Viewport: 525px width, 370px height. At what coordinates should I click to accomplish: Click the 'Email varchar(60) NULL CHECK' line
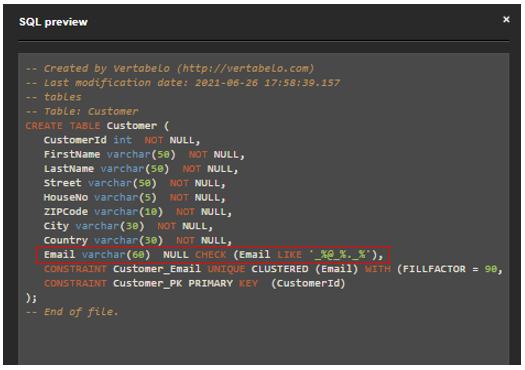pyautogui.click(x=213, y=255)
